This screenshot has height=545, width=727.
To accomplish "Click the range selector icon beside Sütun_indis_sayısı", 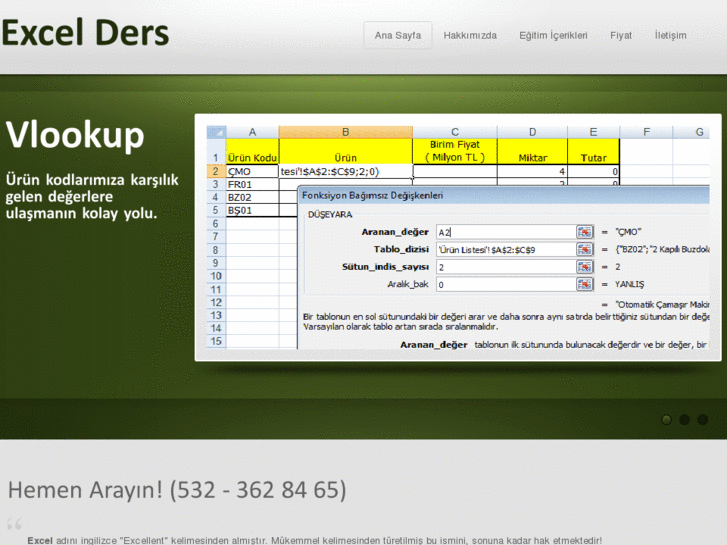I will click(585, 267).
